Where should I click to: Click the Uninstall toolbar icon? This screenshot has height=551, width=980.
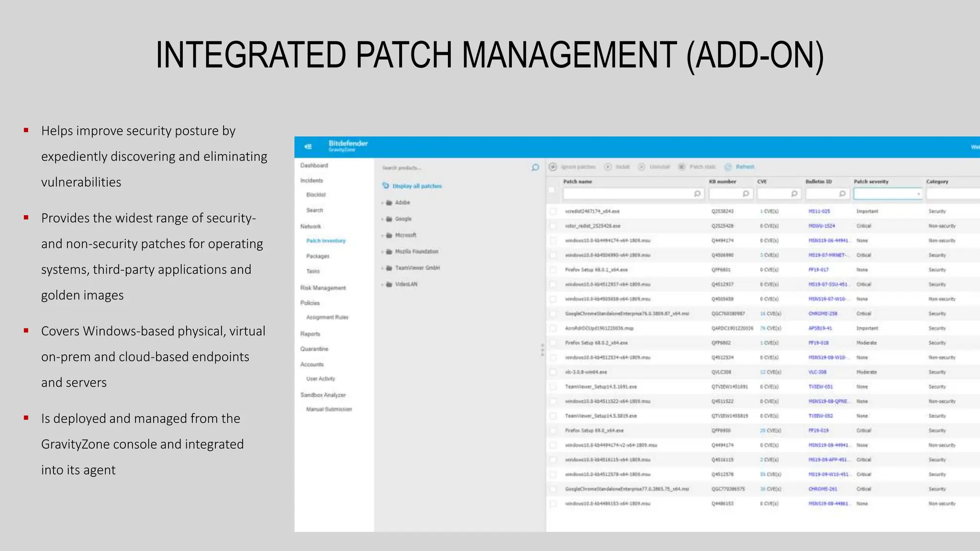coord(642,167)
